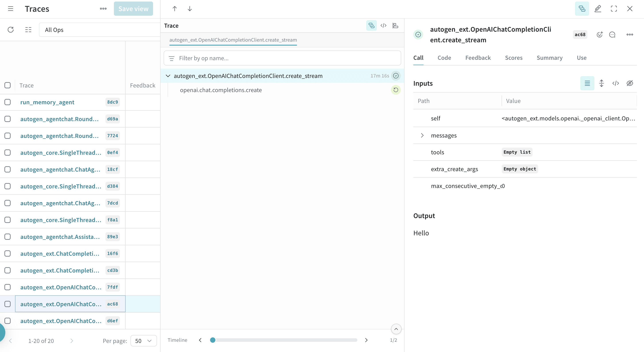Open the Summary tab

[550, 58]
